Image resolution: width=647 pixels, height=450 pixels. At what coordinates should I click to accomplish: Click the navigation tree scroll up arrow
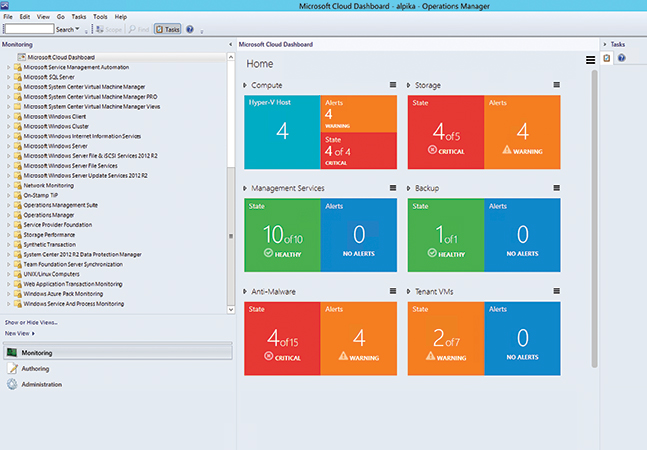(231, 57)
